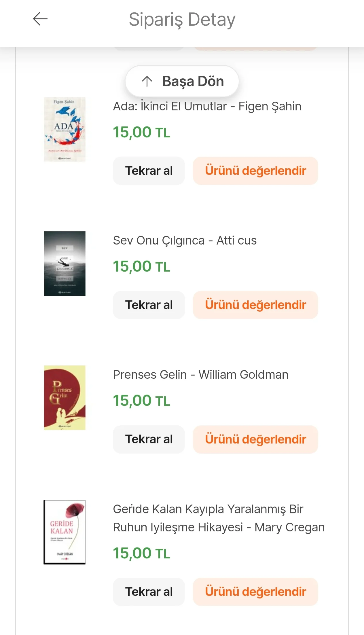Open Ada: İkinci El Umutlar title link
Screen dimensions: 364x635
pos(207,106)
